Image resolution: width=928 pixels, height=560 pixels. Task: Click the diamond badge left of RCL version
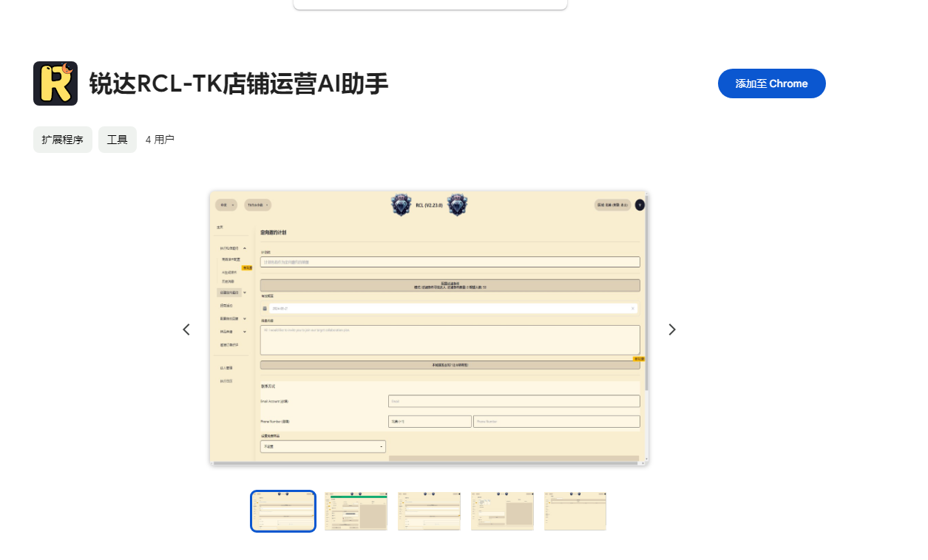(x=401, y=205)
